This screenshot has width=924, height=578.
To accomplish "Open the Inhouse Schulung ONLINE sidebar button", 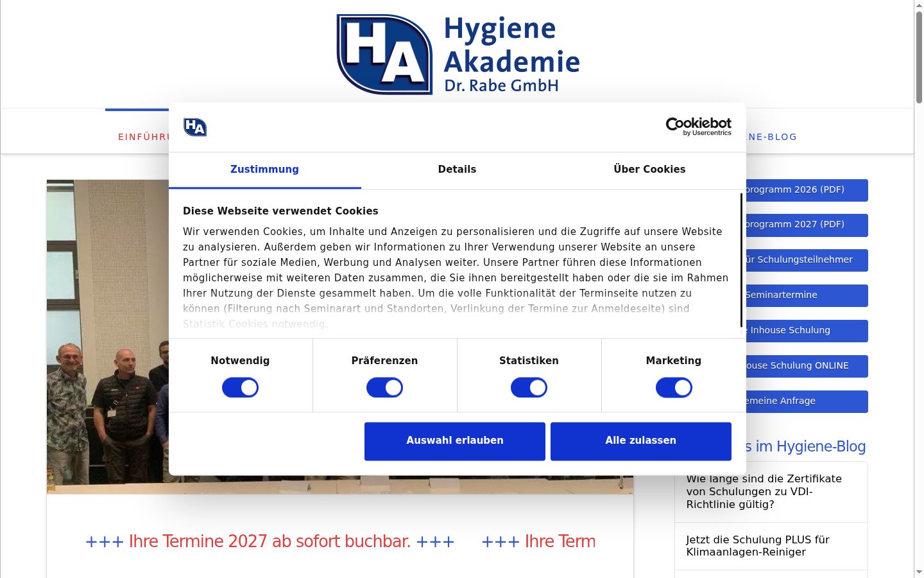I will pos(807,366).
